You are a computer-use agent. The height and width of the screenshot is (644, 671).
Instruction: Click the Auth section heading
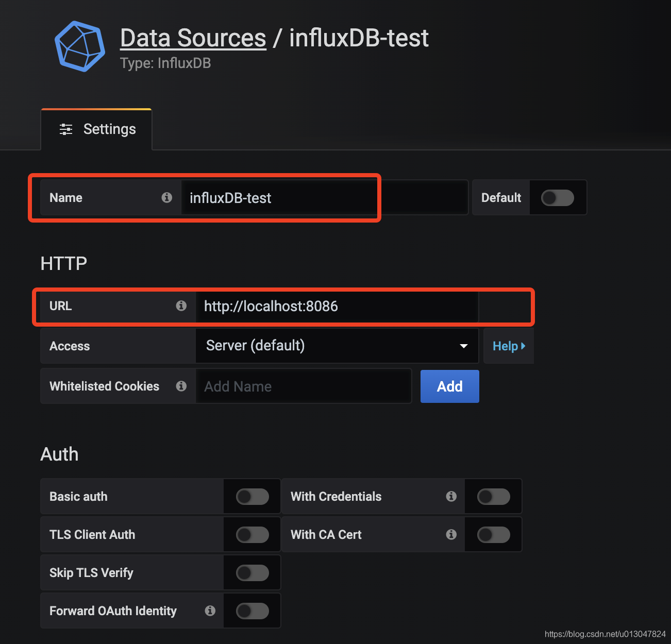pos(59,454)
